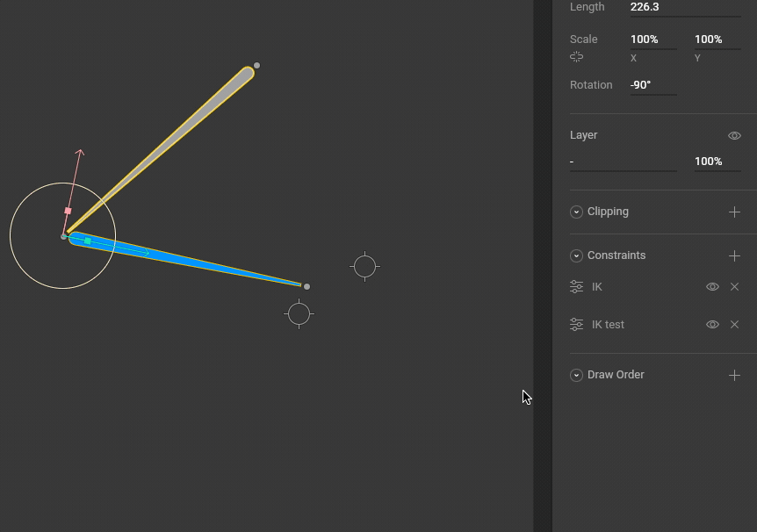Collapse the Draw Order section
Screen dimensions: 757x532
[x=576, y=375]
